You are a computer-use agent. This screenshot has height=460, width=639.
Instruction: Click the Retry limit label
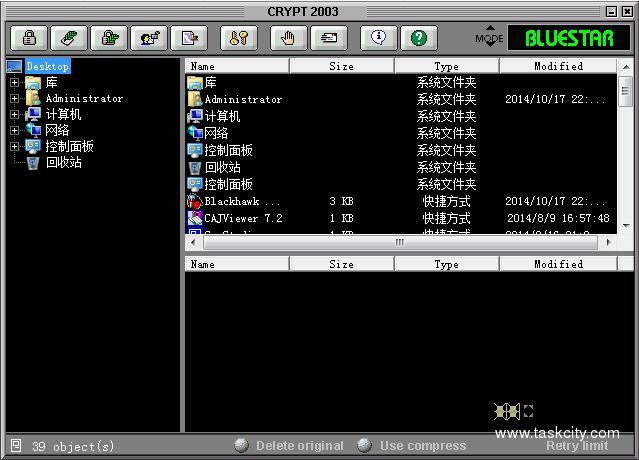pyautogui.click(x=577, y=446)
